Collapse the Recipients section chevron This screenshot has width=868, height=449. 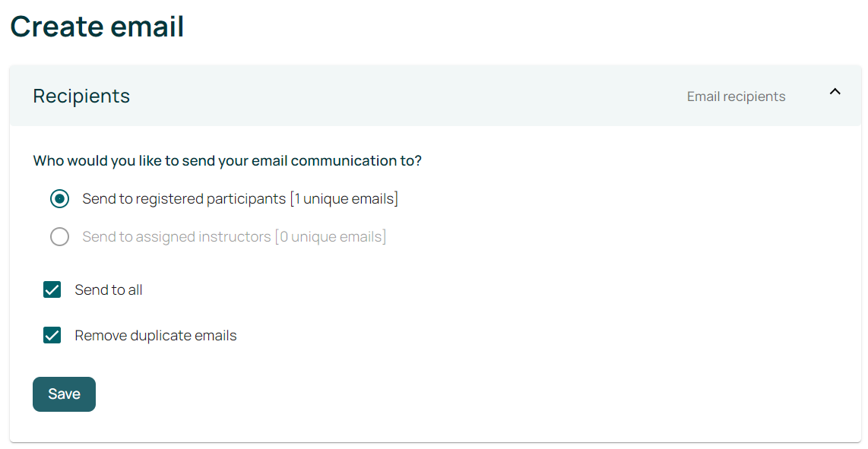(x=835, y=92)
